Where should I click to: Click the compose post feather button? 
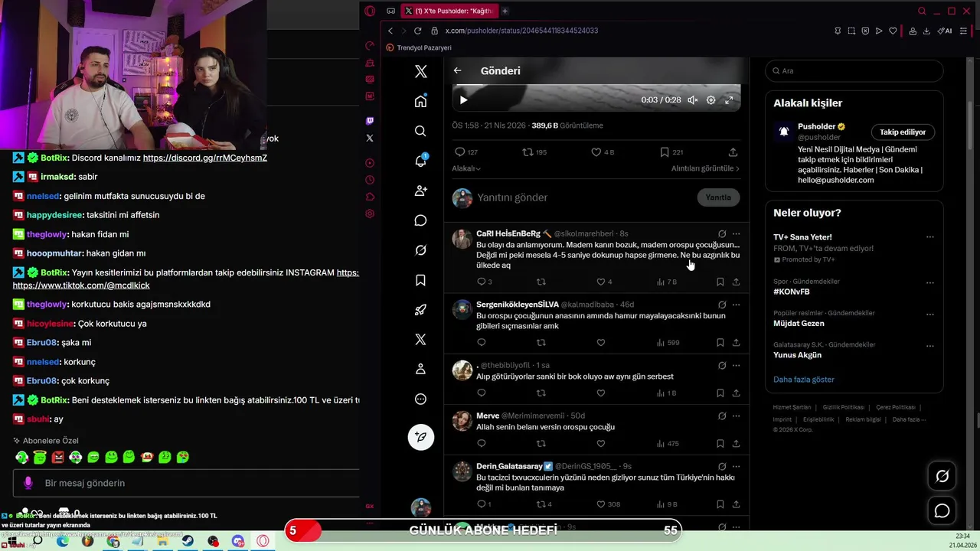420,437
